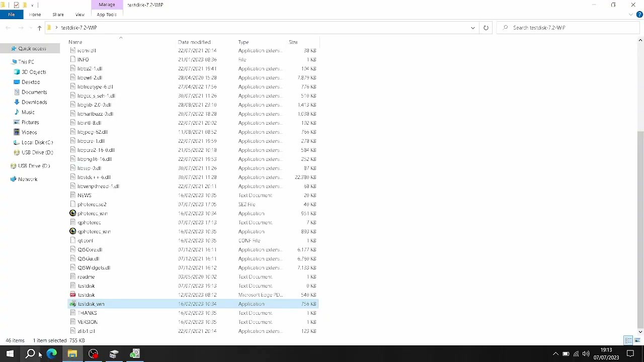Screen dimensions: 644x362
Task: Select libfreetype-6.dll in file list
Action: pos(193,87)
